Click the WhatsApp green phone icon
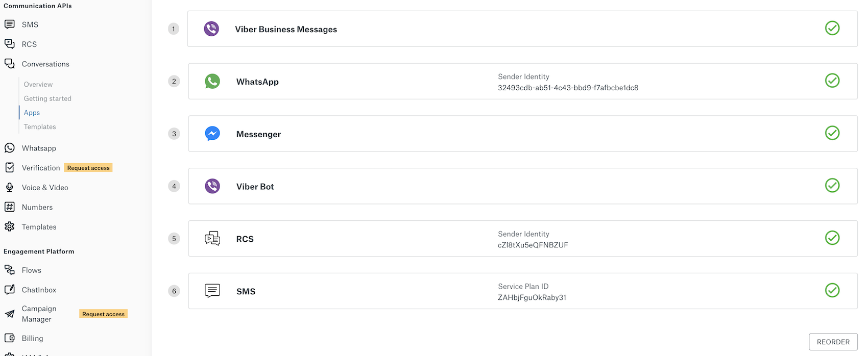This screenshot has height=356, width=868. point(212,81)
